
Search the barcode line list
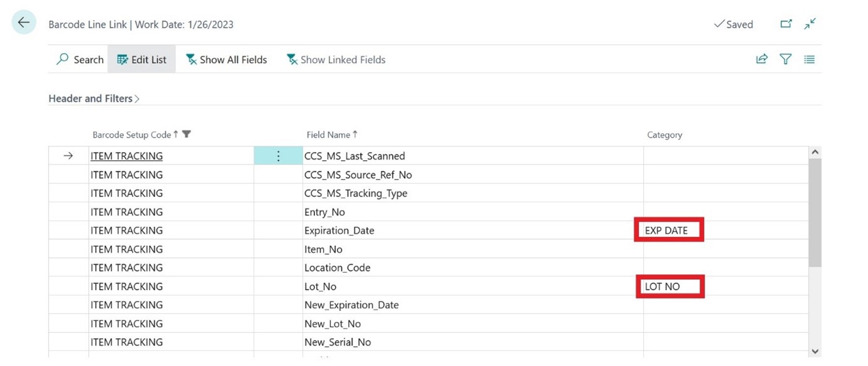click(80, 59)
